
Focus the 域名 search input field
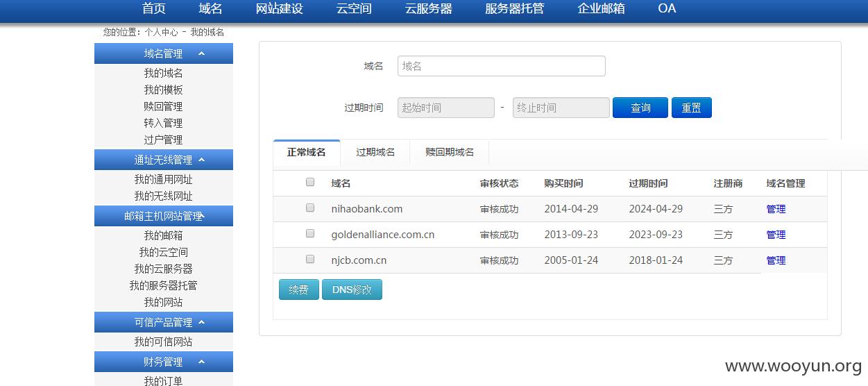502,66
